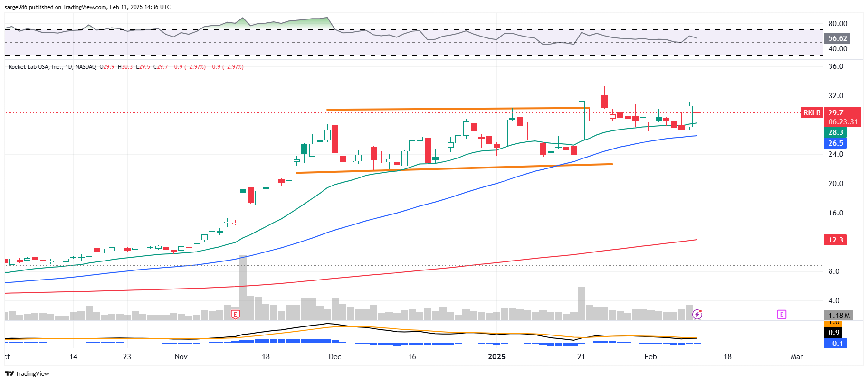
Task: Click the purple upcoming earnings E marker
Action: tap(782, 314)
